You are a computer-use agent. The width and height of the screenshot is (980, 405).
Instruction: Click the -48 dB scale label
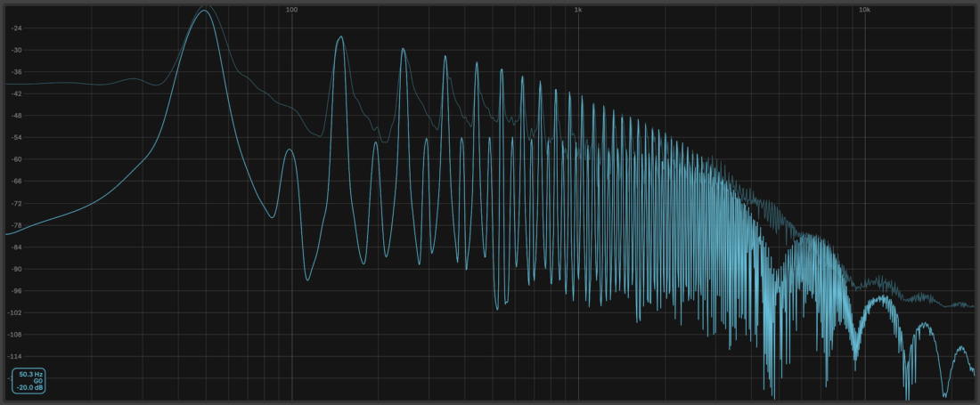point(16,116)
